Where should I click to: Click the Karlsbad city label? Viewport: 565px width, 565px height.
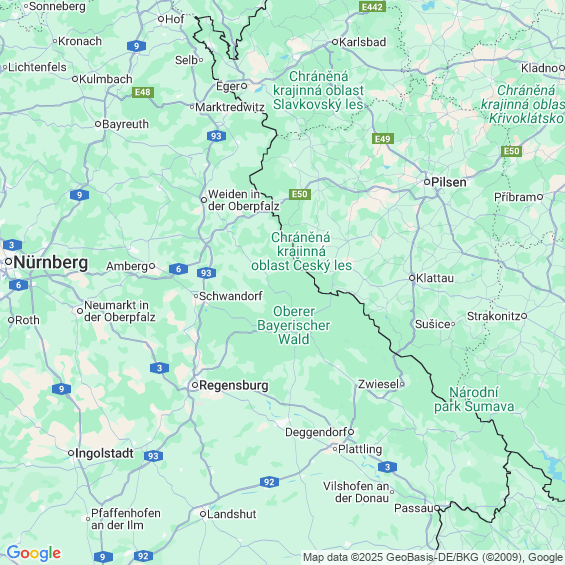click(362, 42)
